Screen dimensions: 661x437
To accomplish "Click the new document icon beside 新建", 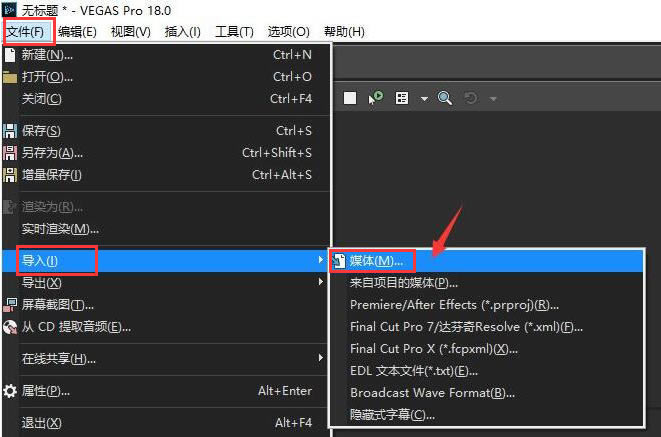I will tap(10, 55).
